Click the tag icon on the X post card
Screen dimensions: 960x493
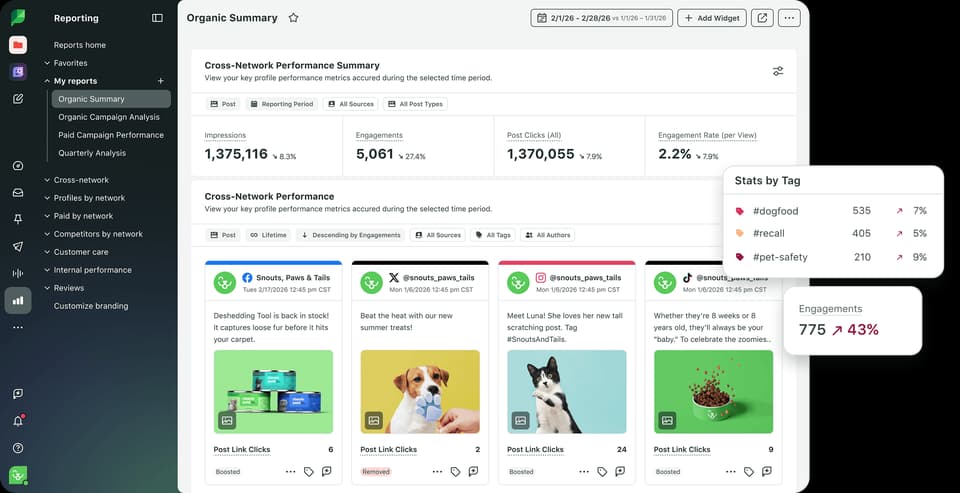coord(456,472)
